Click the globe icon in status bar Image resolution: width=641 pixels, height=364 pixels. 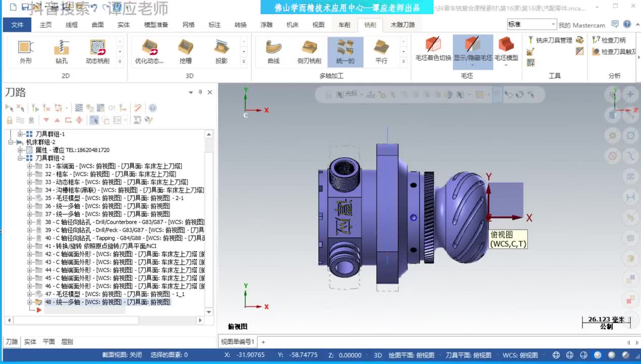click(557, 355)
